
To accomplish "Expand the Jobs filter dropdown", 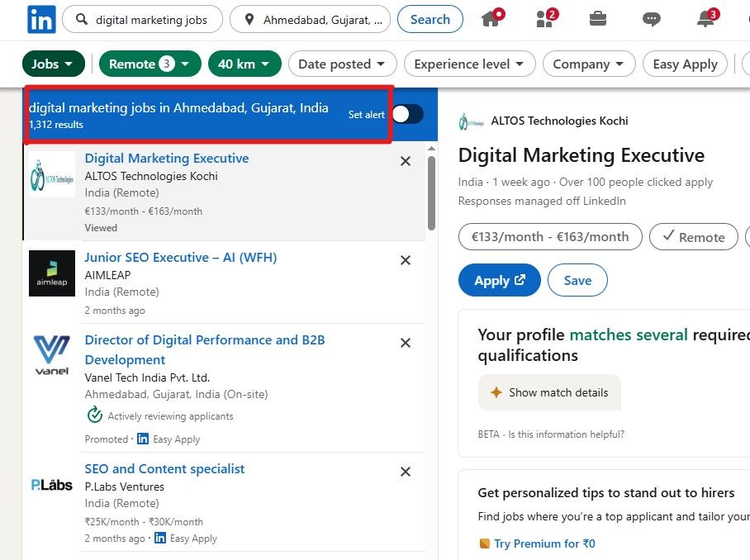I will 53,64.
